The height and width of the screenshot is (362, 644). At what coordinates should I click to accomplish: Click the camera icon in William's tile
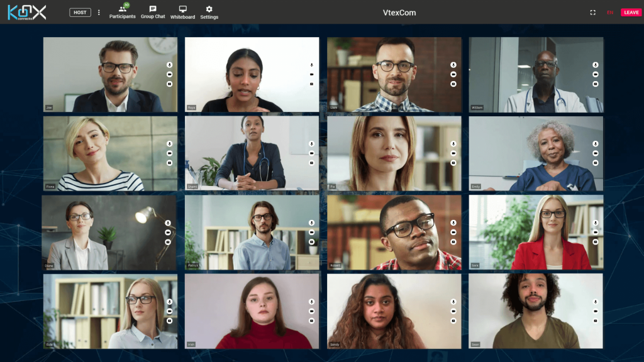point(595,74)
